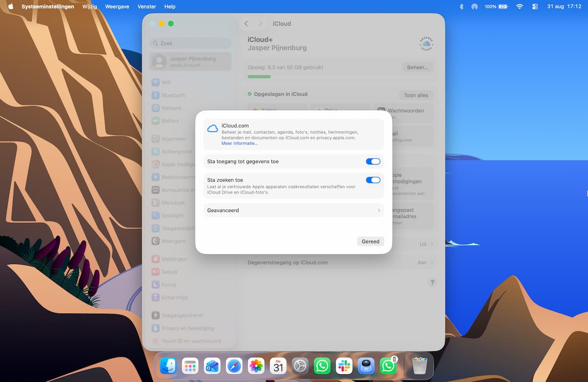The height and width of the screenshot is (382, 588).
Task: Open the Venster menu
Action: tap(147, 7)
